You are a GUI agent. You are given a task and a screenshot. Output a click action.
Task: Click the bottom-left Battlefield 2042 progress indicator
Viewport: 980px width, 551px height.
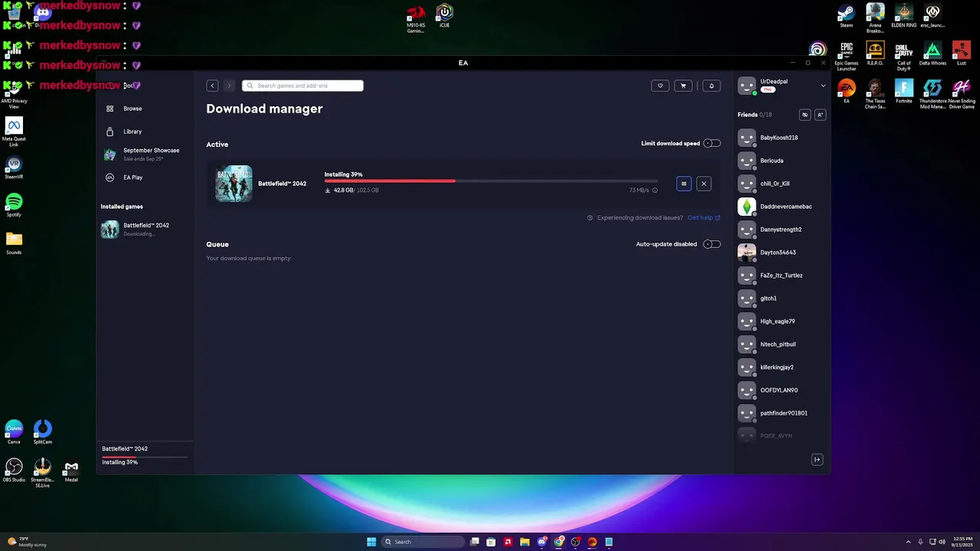(x=145, y=455)
